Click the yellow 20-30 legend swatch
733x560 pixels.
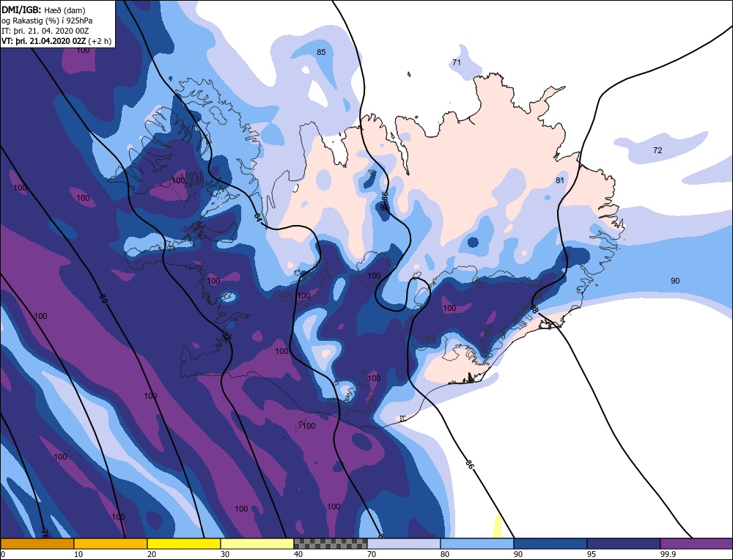184,544
